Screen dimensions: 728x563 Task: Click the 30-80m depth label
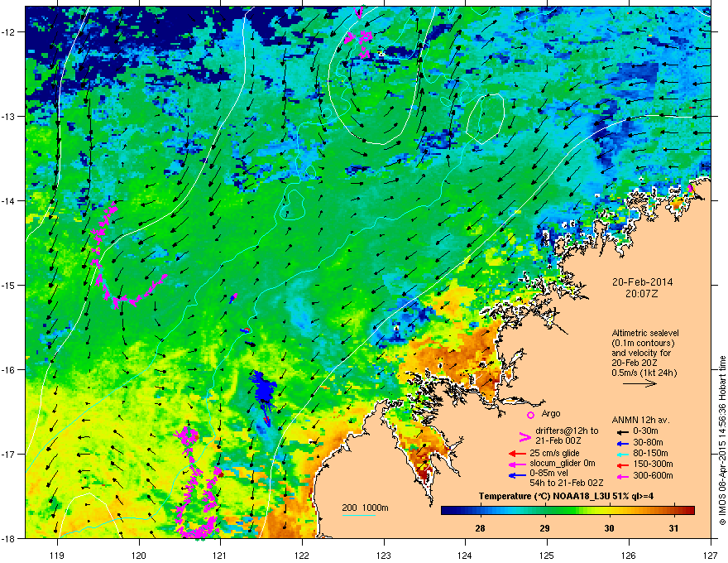[648, 442]
